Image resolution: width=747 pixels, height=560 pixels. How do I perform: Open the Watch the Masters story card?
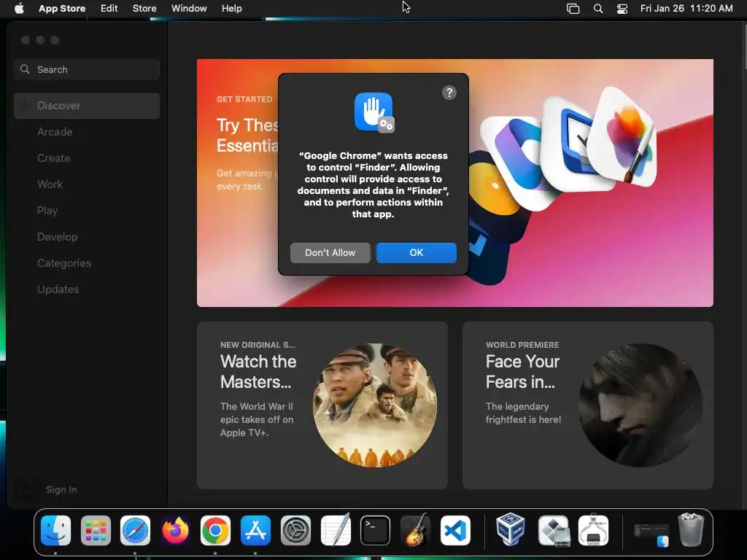[x=322, y=405]
